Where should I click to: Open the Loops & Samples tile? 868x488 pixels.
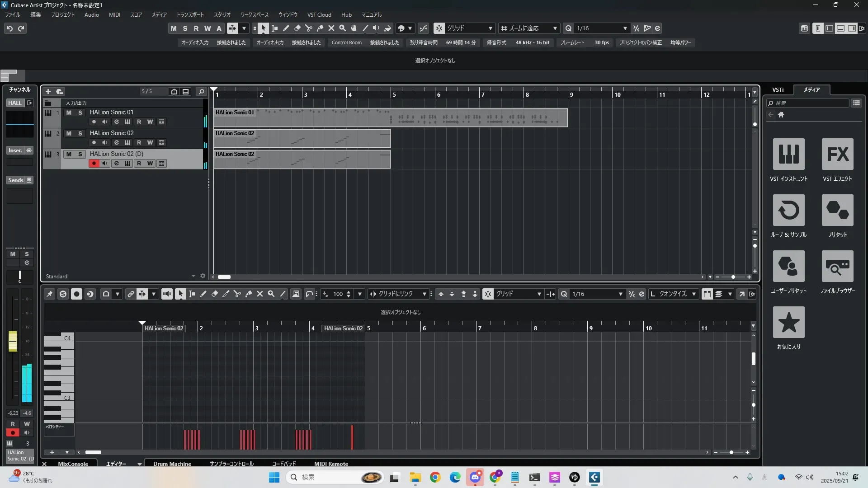pyautogui.click(x=788, y=211)
